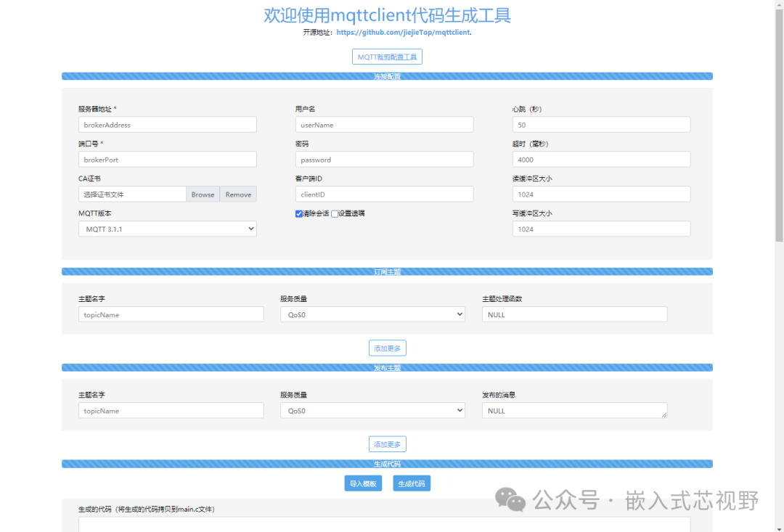Image resolution: width=784 pixels, height=532 pixels.
Task: Uncheck the 清除会话 checkbox
Action: (x=299, y=214)
